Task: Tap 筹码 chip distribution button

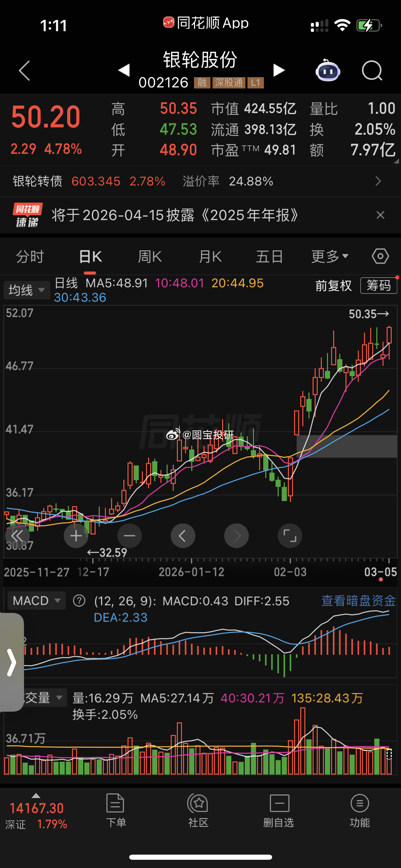Action: pos(379,286)
